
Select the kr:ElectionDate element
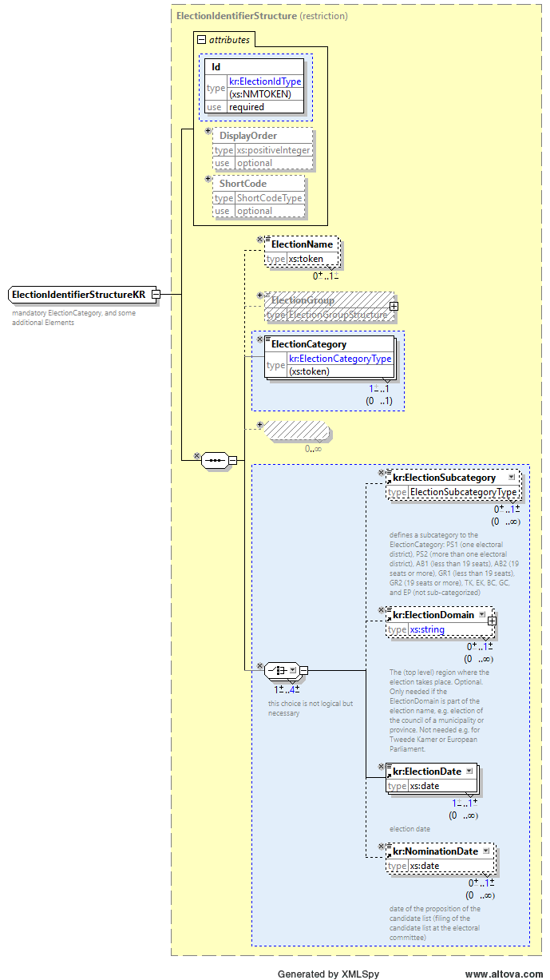pyautogui.click(x=432, y=779)
